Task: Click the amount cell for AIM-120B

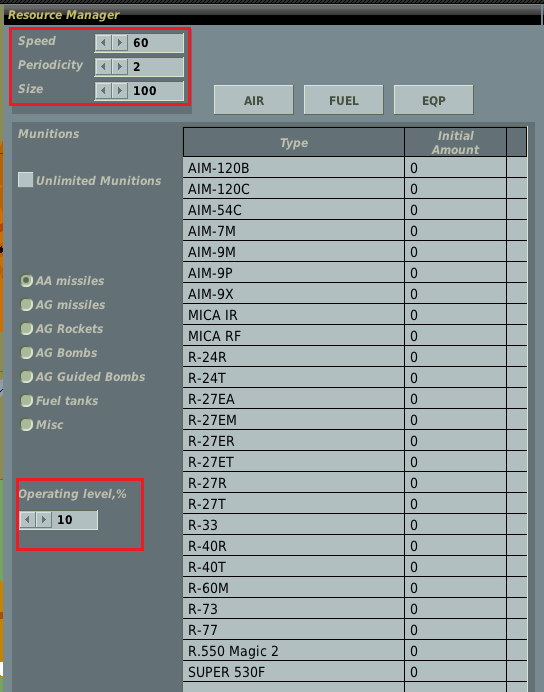Action: point(455,168)
